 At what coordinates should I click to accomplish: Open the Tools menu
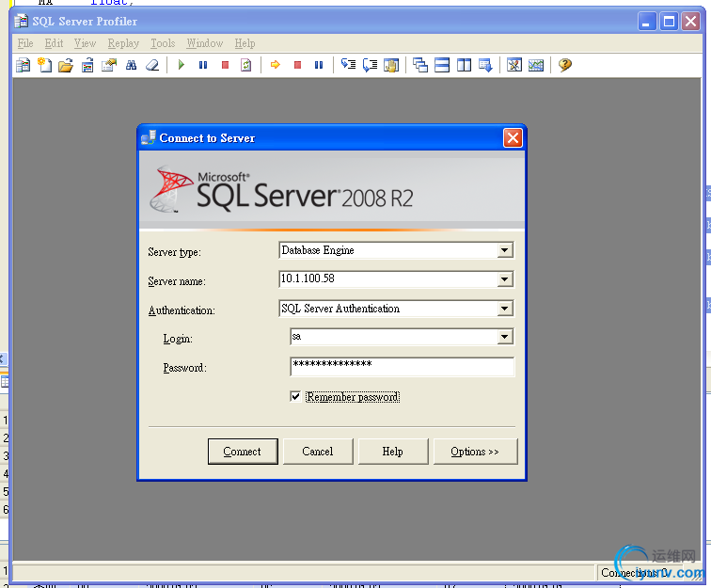163,43
